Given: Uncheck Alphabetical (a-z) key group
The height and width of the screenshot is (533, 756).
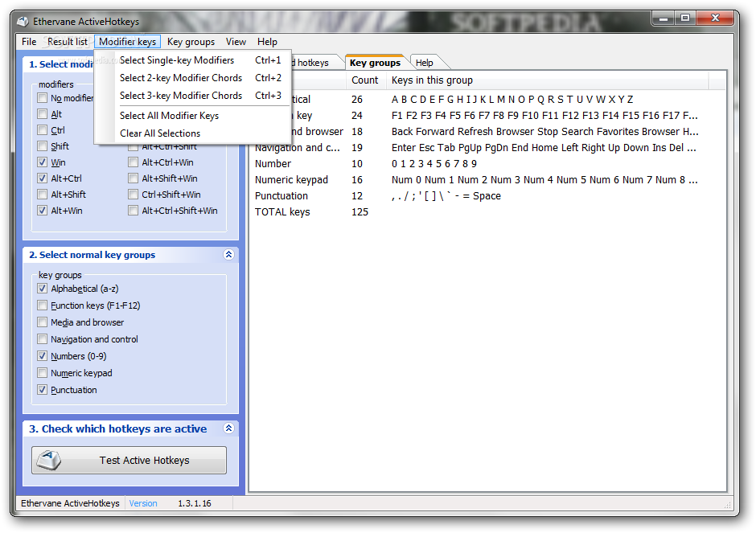Looking at the screenshot, I should point(43,289).
